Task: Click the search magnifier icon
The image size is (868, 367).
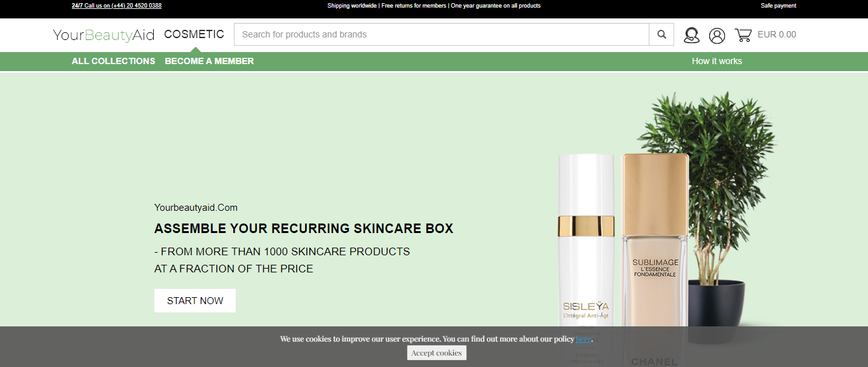Action: pos(661,35)
